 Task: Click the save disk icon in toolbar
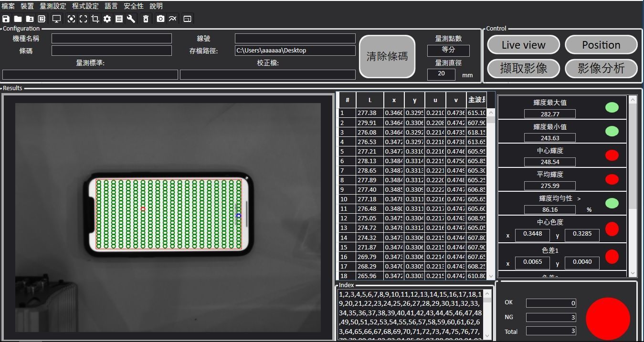tap(6, 19)
